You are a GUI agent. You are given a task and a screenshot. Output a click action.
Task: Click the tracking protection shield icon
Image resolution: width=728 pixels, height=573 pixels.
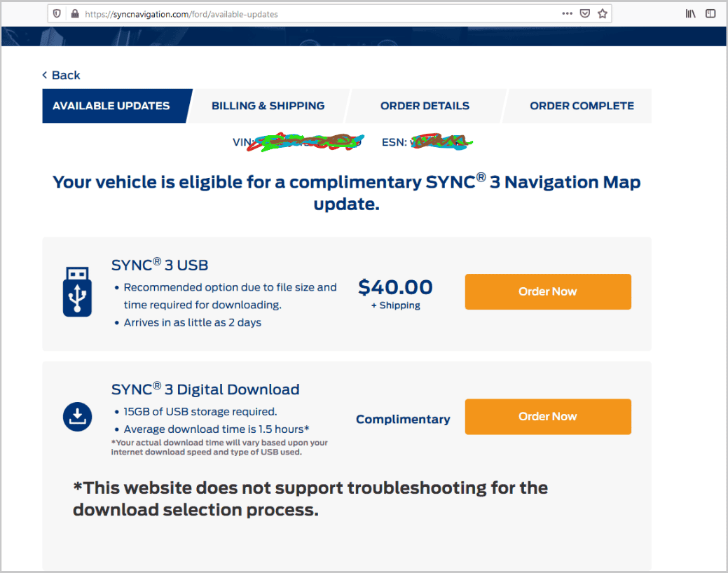(57, 14)
